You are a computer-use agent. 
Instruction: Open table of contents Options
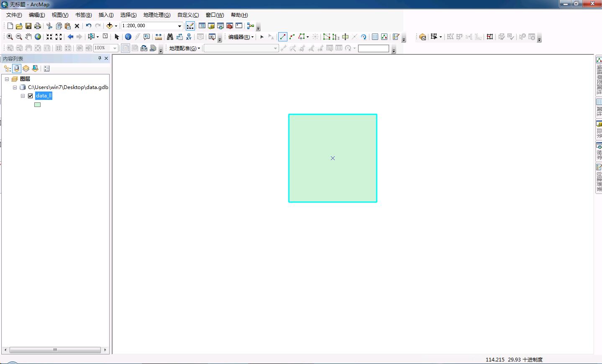click(47, 69)
